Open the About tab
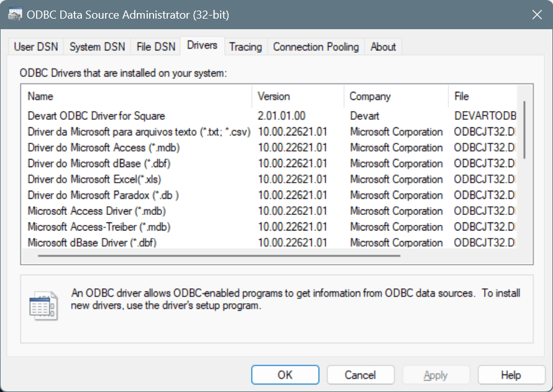This screenshot has width=553, height=392. coord(383,47)
